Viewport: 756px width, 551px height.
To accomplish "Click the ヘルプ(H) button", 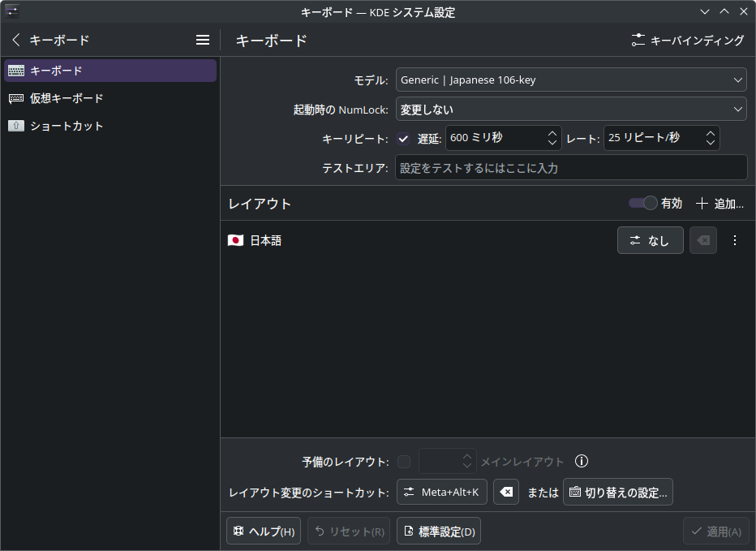I will [263, 531].
